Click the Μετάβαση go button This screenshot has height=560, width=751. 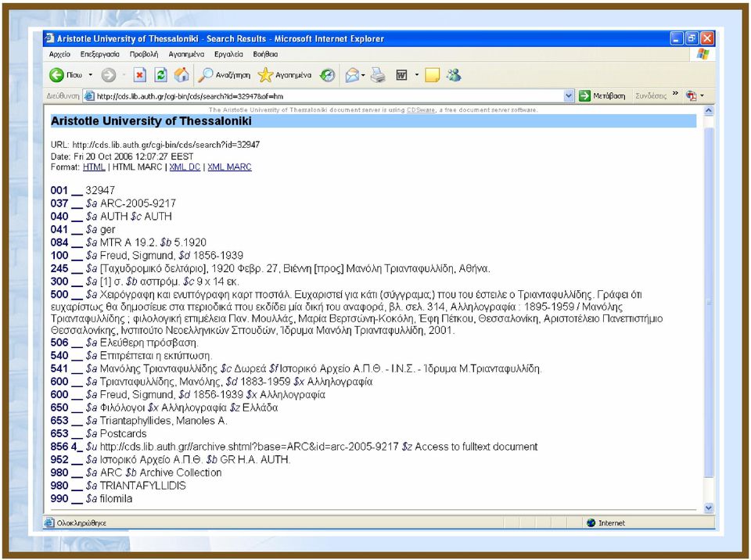(602, 95)
